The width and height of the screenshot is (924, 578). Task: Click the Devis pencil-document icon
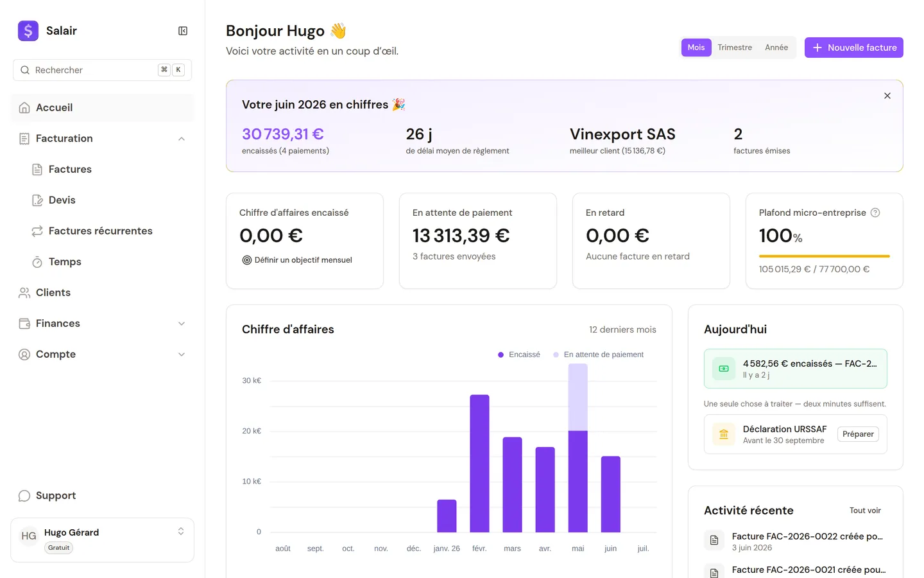(37, 200)
